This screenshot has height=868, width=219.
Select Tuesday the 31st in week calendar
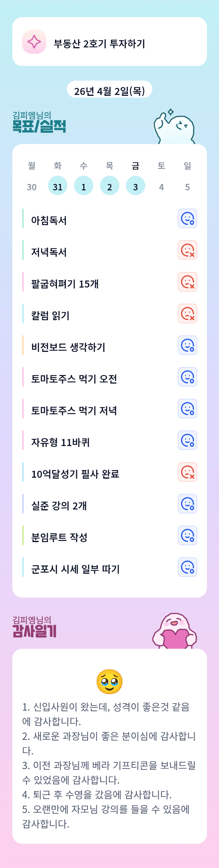click(x=57, y=186)
